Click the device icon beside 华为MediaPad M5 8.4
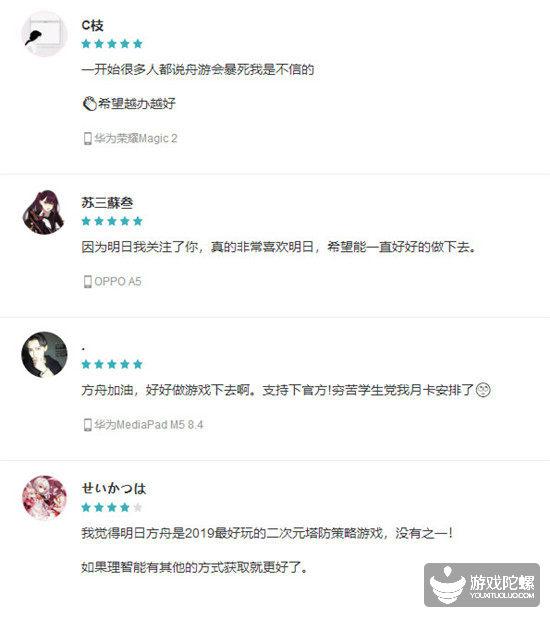 pos(87,425)
